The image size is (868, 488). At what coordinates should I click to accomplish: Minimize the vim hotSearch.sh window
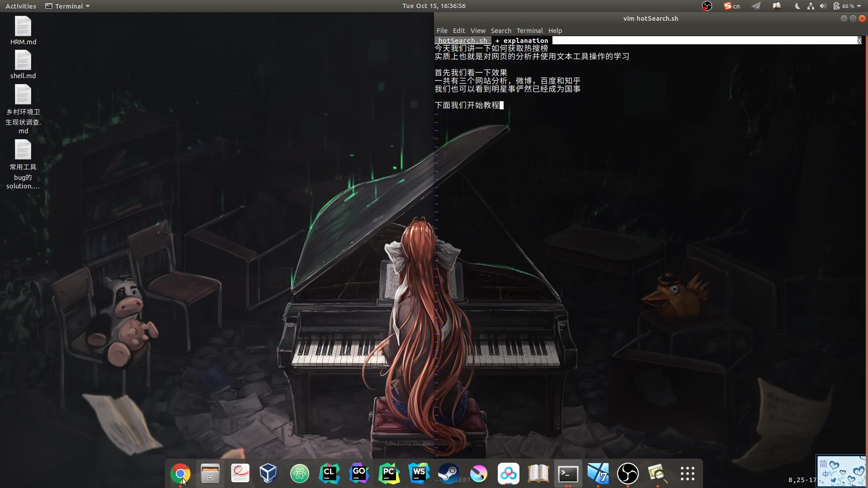pos(844,19)
